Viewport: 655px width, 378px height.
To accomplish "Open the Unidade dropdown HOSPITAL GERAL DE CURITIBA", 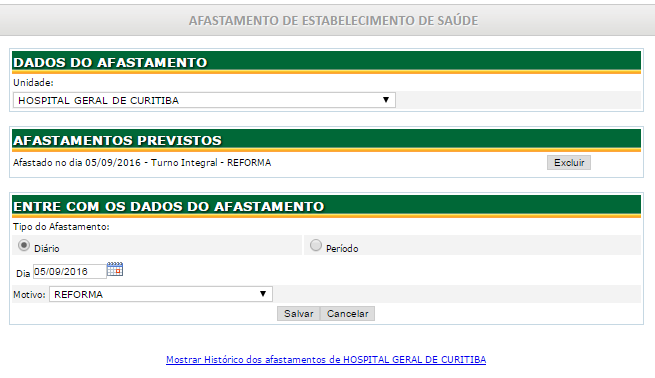I will [204, 100].
